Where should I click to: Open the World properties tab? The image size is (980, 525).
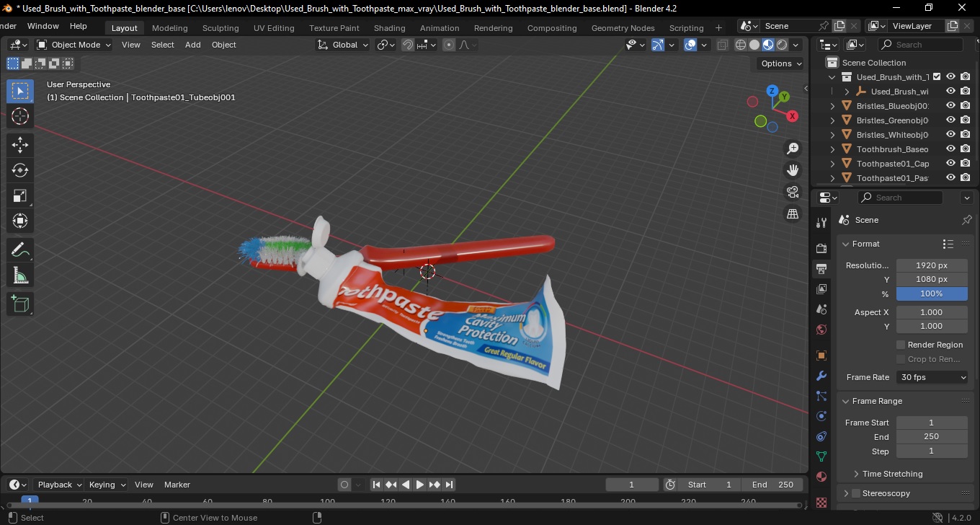821,330
